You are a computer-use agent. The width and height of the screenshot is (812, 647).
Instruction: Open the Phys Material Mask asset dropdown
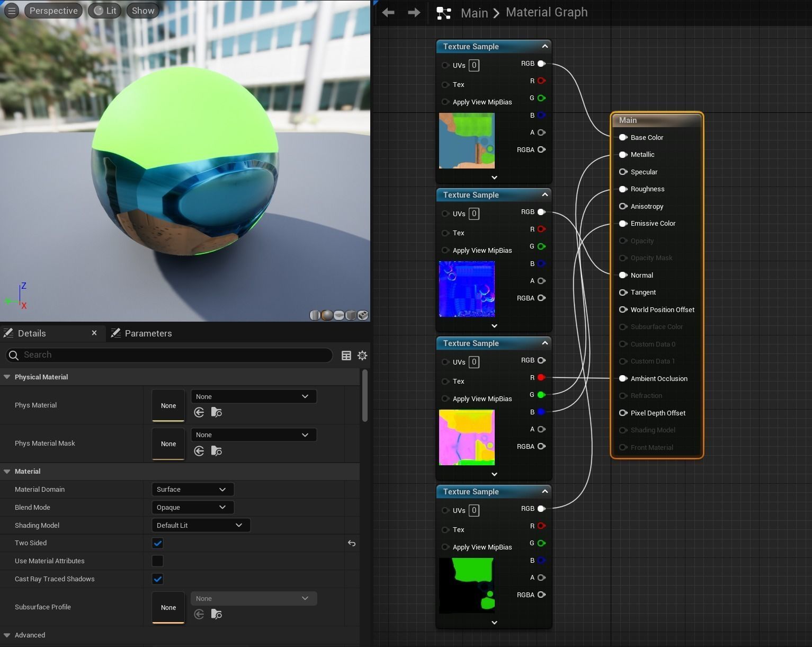[x=254, y=435]
